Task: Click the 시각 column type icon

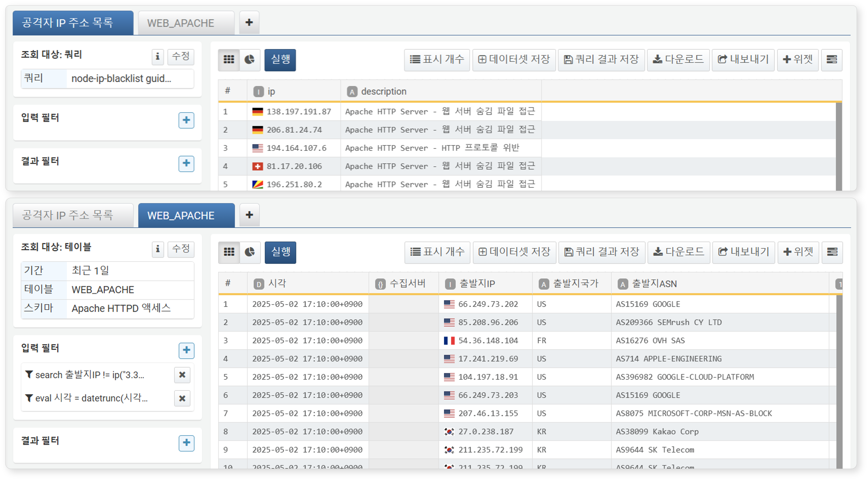Action: (x=259, y=284)
